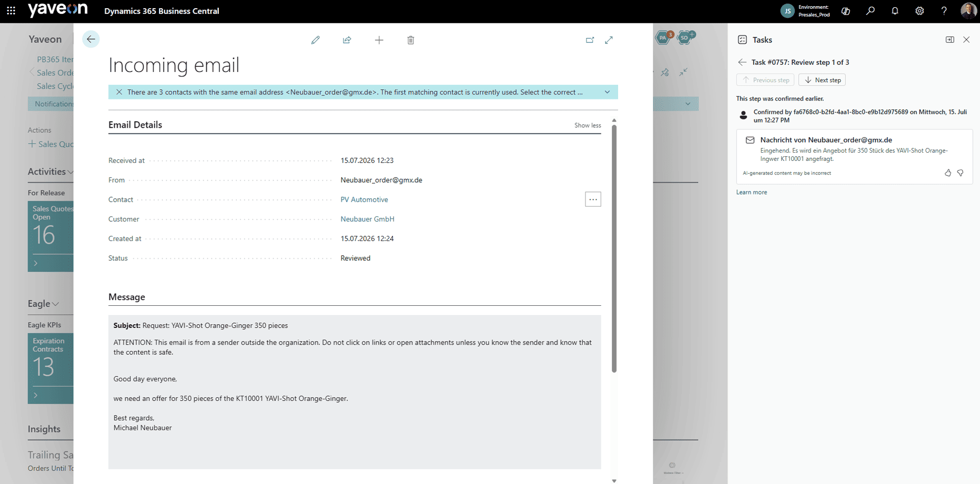
Task: Click the trash delete icon
Action: click(411, 40)
